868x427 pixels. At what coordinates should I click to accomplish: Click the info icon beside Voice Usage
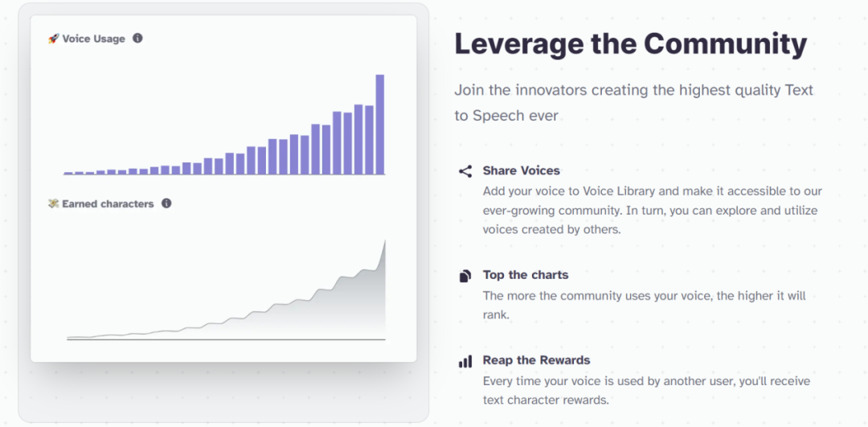tap(138, 39)
